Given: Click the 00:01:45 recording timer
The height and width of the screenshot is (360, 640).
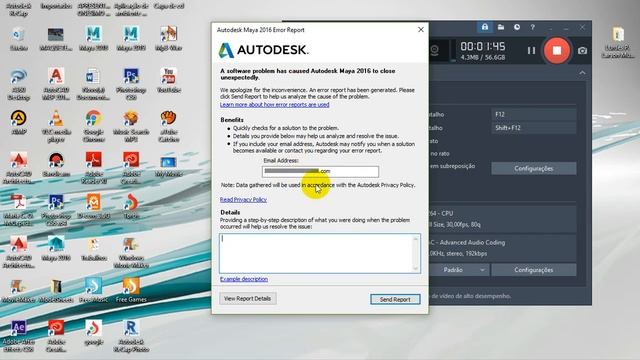Looking at the screenshot, I should click(x=483, y=47).
